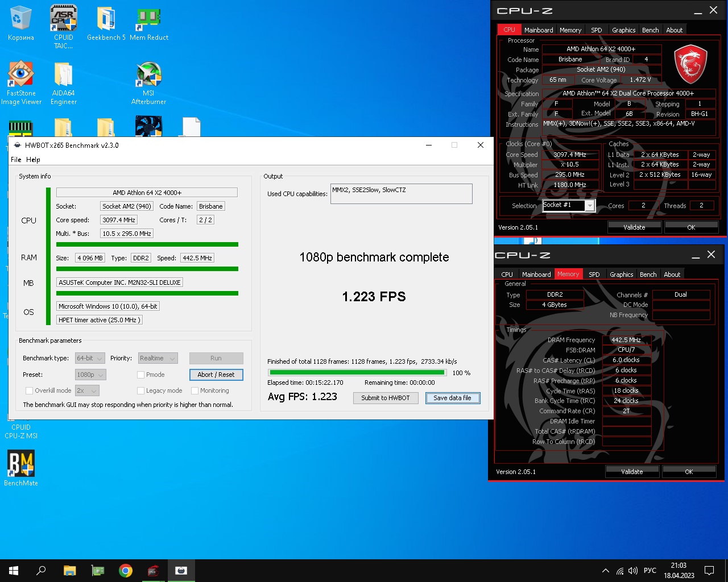
Task: Click the HWBOT x265 window title icon
Action: 17,145
